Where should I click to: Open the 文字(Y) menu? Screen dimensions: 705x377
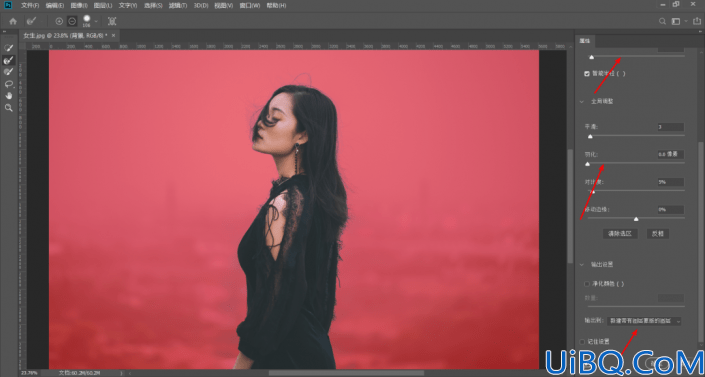coord(128,5)
